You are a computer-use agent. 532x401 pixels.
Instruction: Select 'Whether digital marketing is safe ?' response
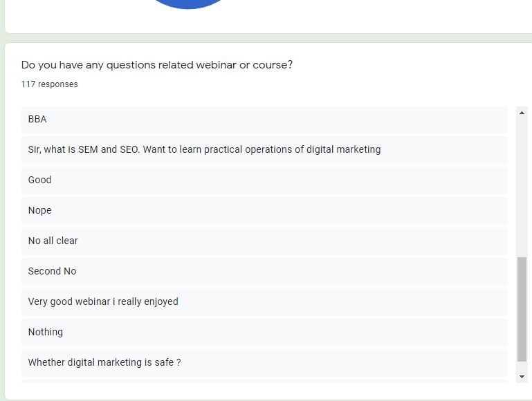(264, 363)
